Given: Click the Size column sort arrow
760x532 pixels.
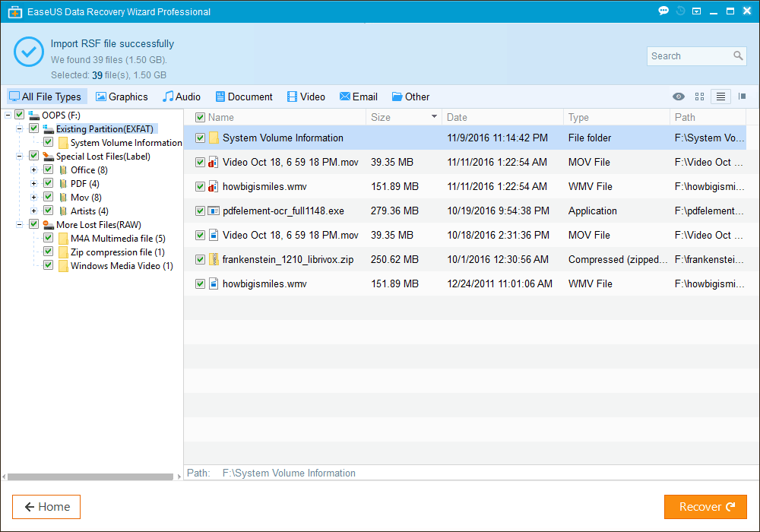Looking at the screenshot, I should [434, 117].
